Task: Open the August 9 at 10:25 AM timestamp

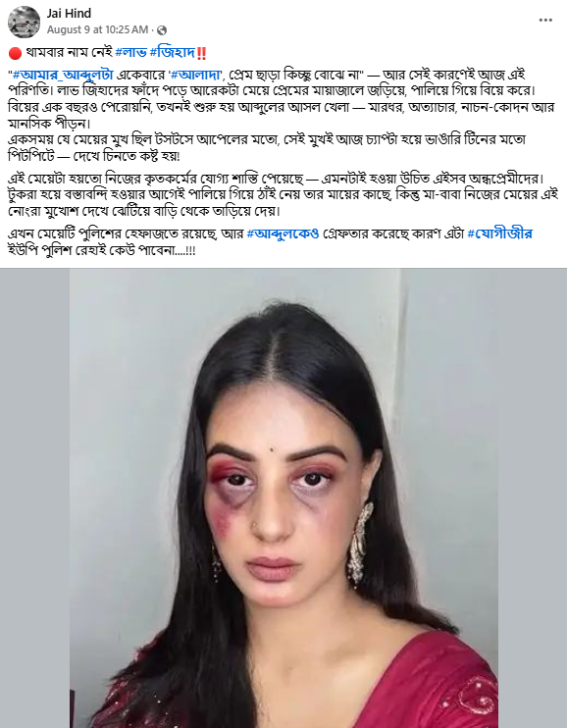Action: click(x=97, y=29)
